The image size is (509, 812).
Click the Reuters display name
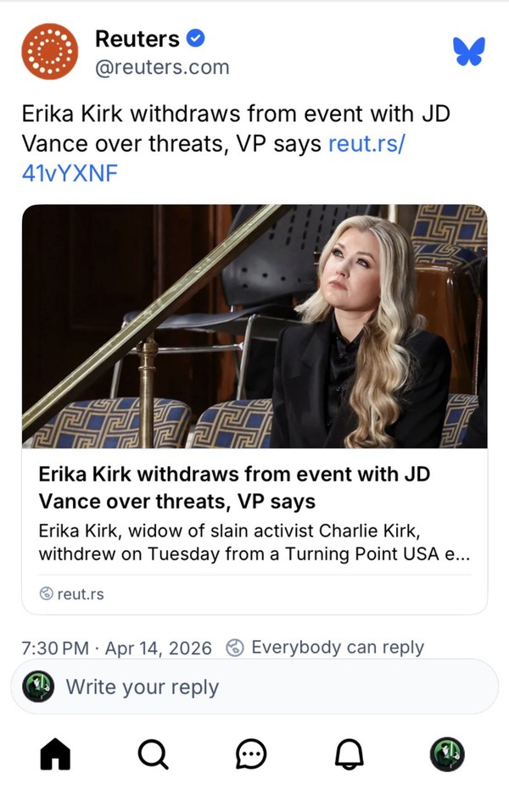[137, 38]
